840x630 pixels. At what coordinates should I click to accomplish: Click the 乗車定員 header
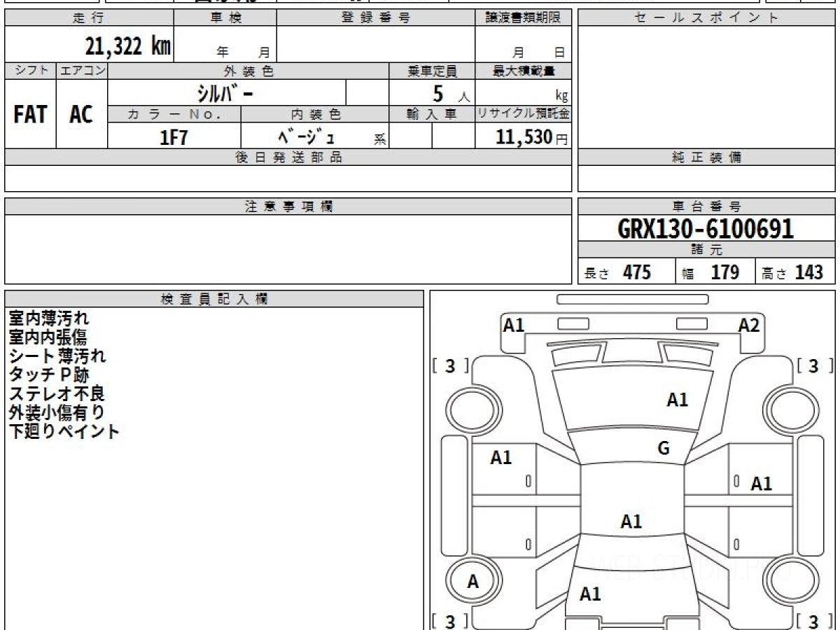(x=432, y=71)
